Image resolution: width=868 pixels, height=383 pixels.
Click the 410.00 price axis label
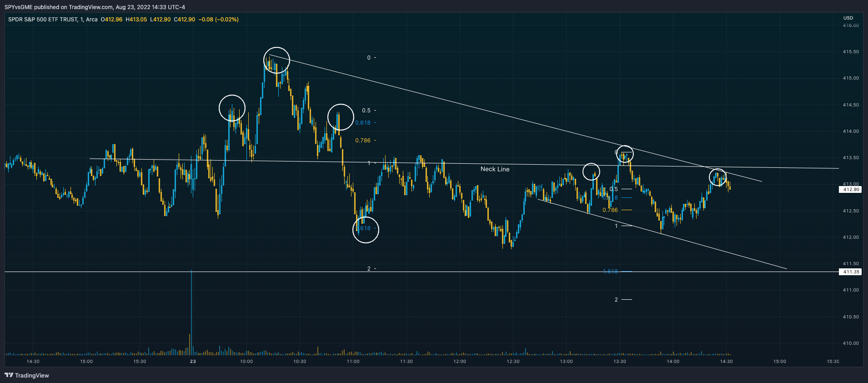click(x=851, y=343)
